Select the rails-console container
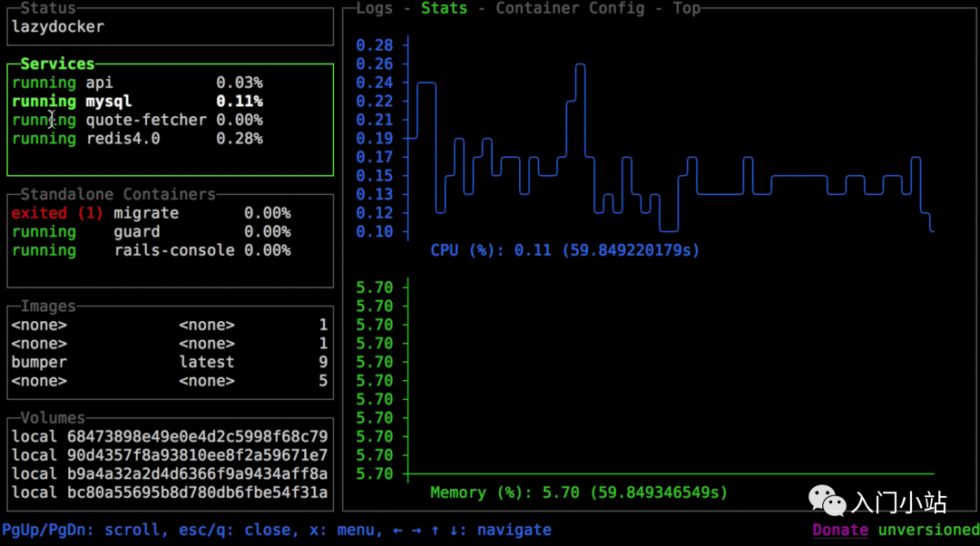This screenshot has width=980, height=546. [170, 250]
